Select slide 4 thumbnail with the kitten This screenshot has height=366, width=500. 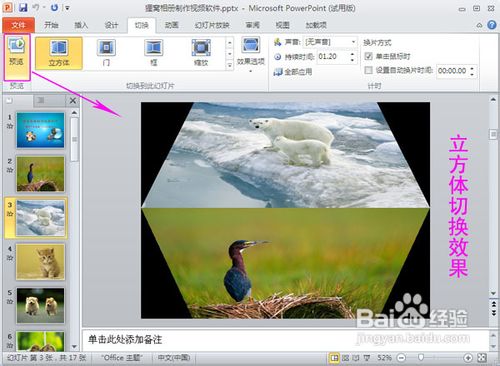(x=40, y=262)
